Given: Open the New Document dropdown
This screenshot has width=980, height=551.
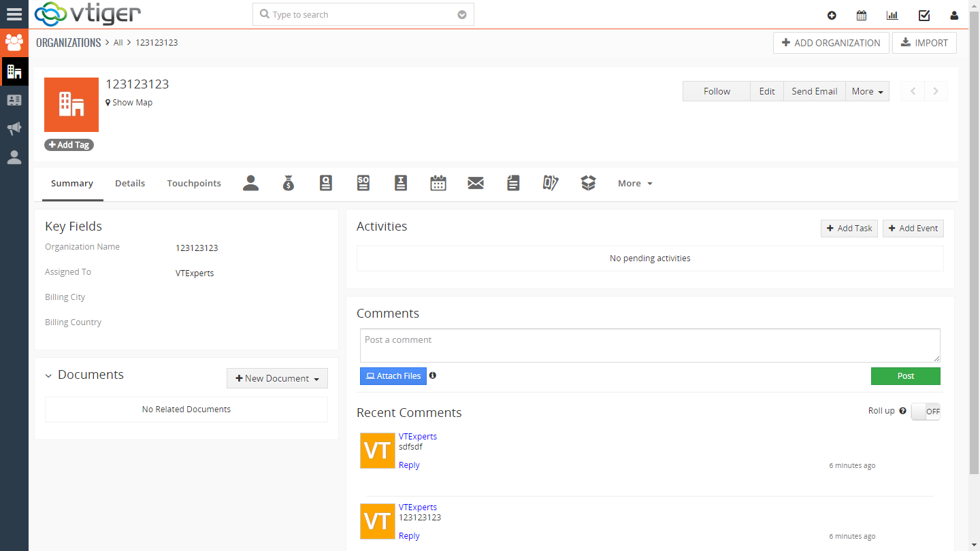Looking at the screenshot, I should [x=277, y=378].
